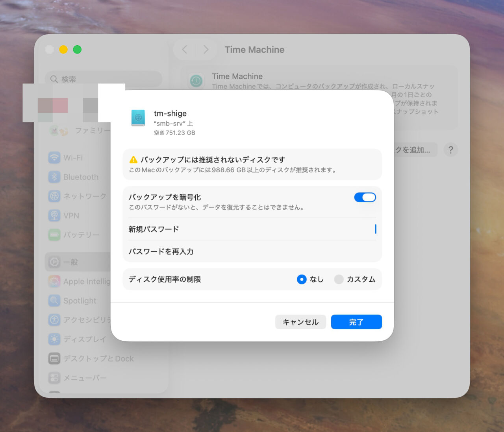Image resolution: width=504 pixels, height=432 pixels.
Task: Open アクセシビリティ in the sidebar
Action: (79, 320)
